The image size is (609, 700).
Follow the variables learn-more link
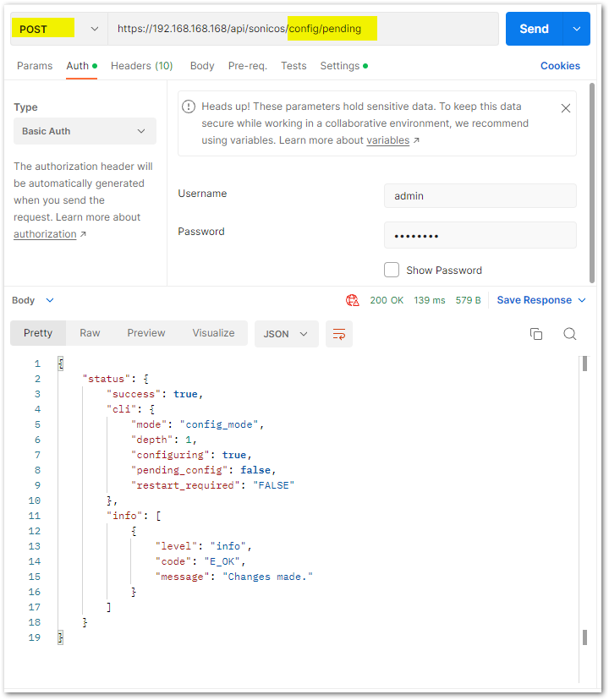point(388,140)
